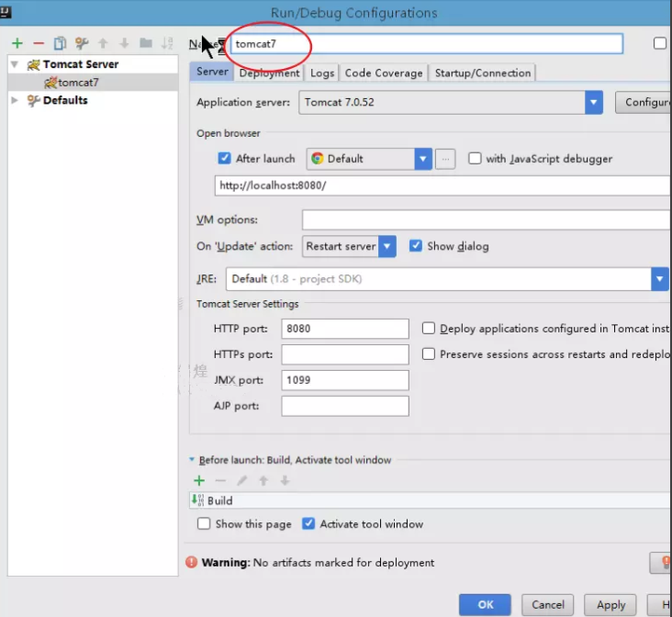Move configuration up arrow in toolbar
This screenshot has height=617, width=672.
(x=103, y=43)
